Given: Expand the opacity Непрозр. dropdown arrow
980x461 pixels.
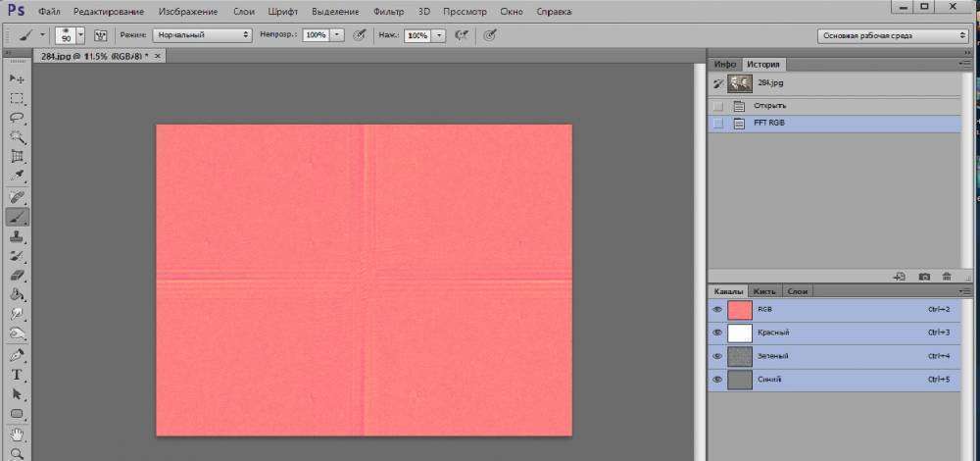Looking at the screenshot, I should pyautogui.click(x=337, y=34).
